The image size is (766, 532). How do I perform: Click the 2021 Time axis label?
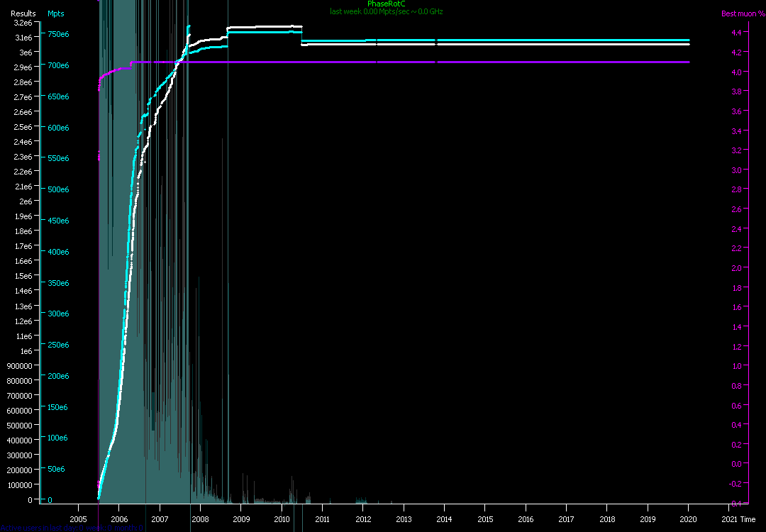tap(737, 519)
